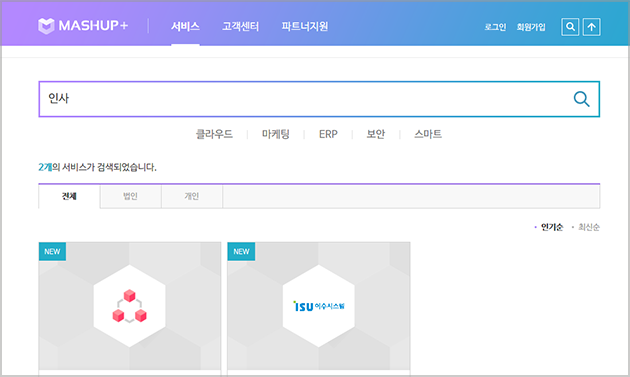Select the 마케팅 keyword link
Screen dimensions: 630x377
point(276,134)
